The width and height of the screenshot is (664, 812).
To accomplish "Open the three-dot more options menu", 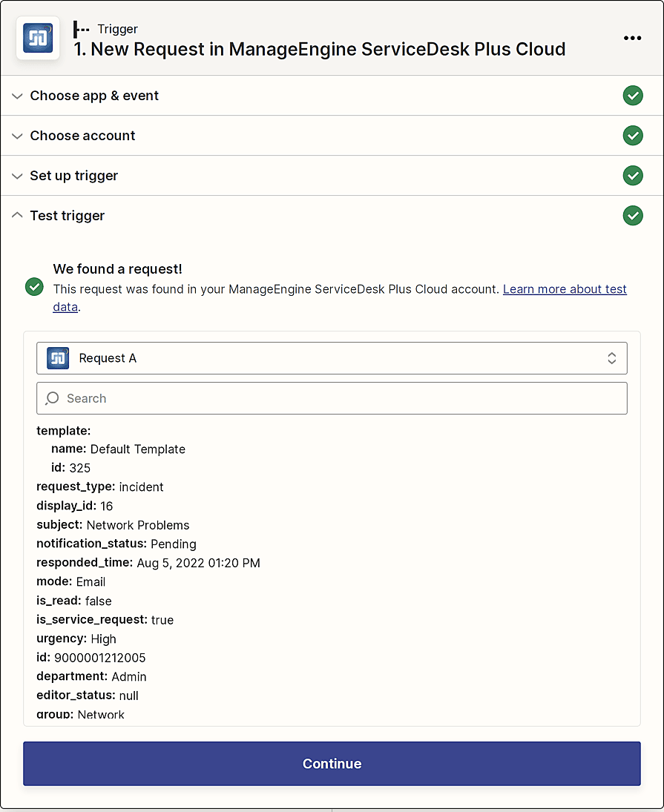I will pos(632,38).
